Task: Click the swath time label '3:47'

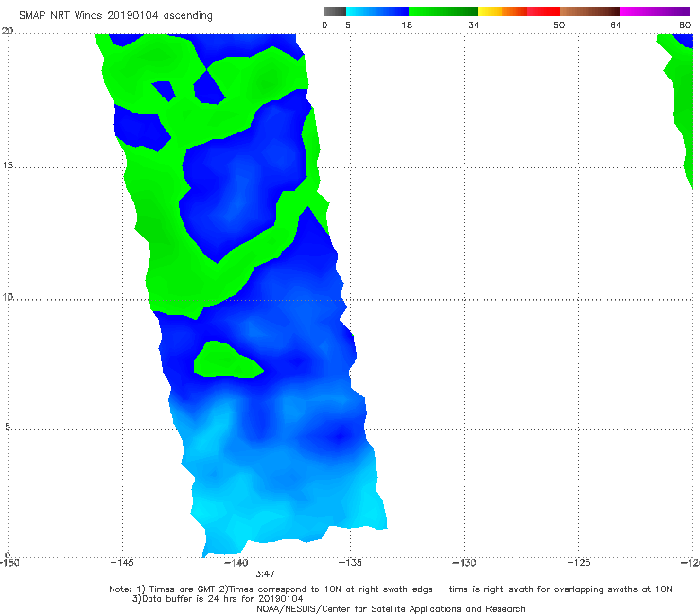Action: [x=265, y=574]
